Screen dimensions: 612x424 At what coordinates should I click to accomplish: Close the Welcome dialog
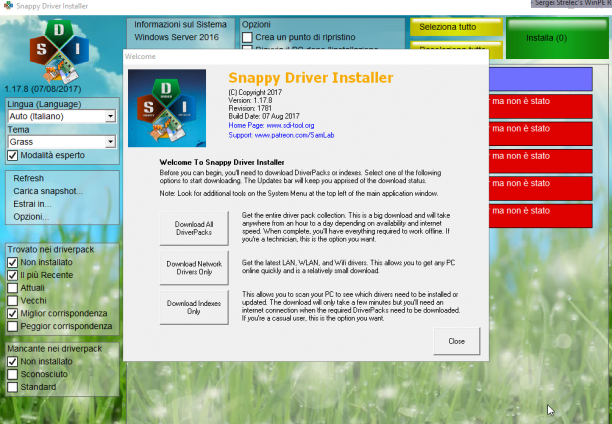[457, 341]
